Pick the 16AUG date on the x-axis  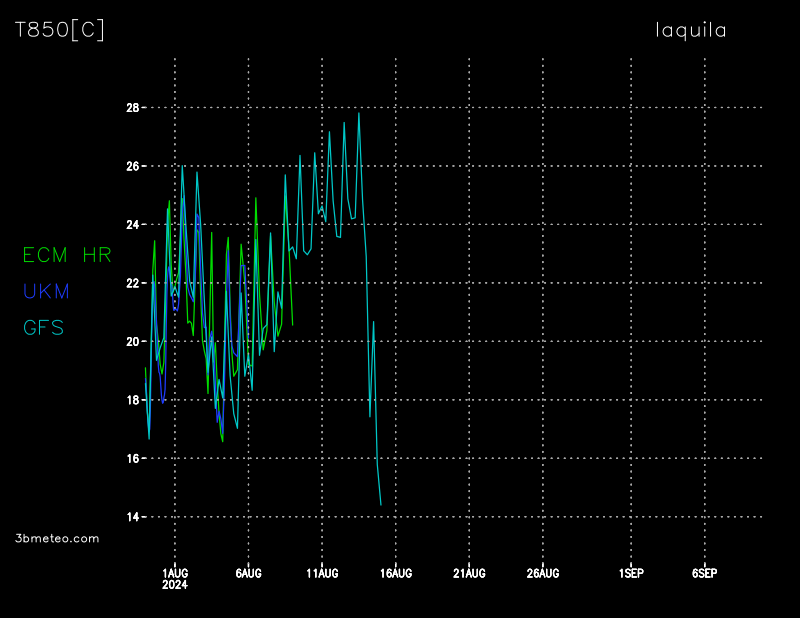396,573
